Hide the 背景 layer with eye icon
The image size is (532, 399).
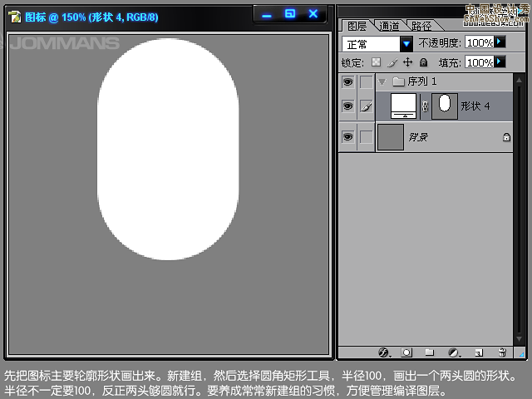[347, 136]
